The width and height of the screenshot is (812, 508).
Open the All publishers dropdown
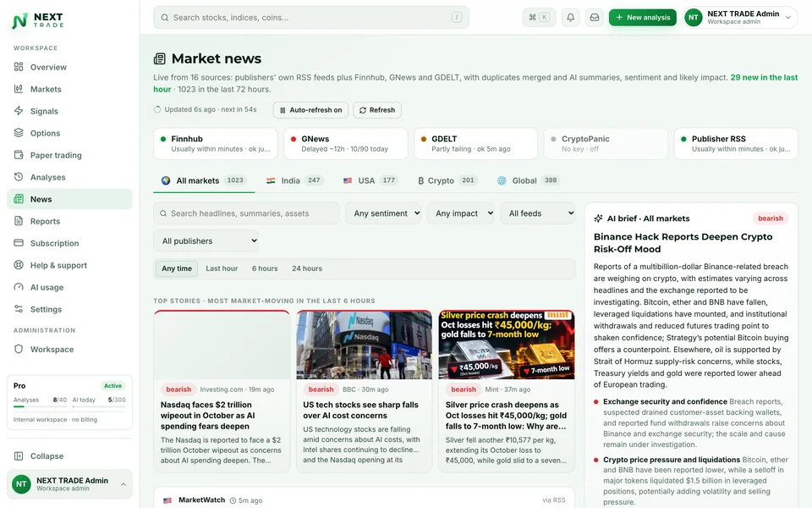[x=206, y=241]
